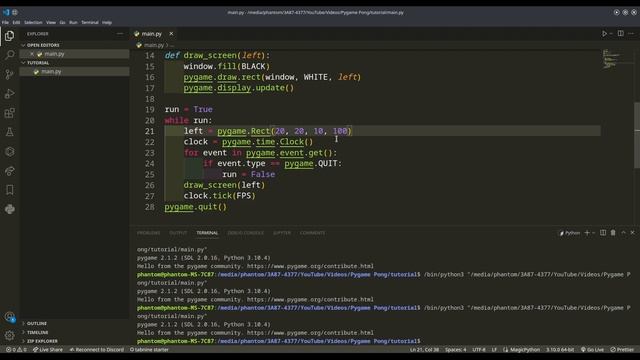
Task: Select the Python terminal profile label
Action: (x=569, y=233)
